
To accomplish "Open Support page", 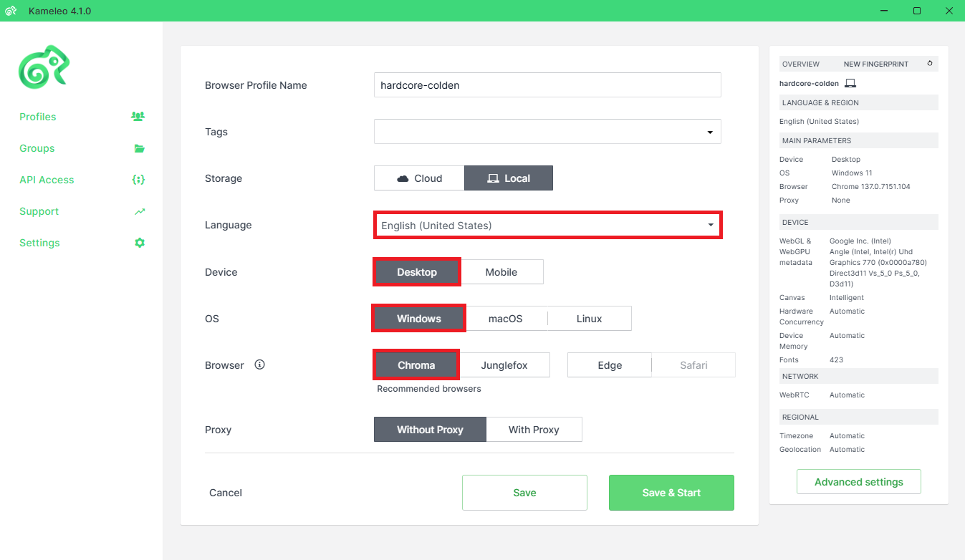I will [x=39, y=211].
